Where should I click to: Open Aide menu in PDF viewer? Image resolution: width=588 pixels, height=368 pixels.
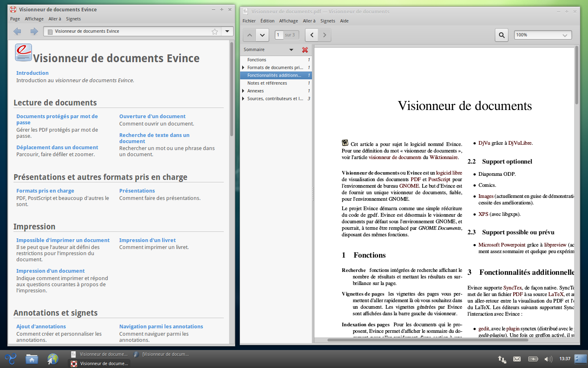pos(344,21)
